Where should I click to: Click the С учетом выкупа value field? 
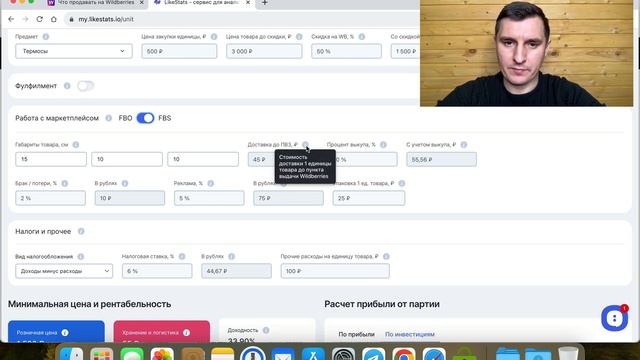pos(441,159)
